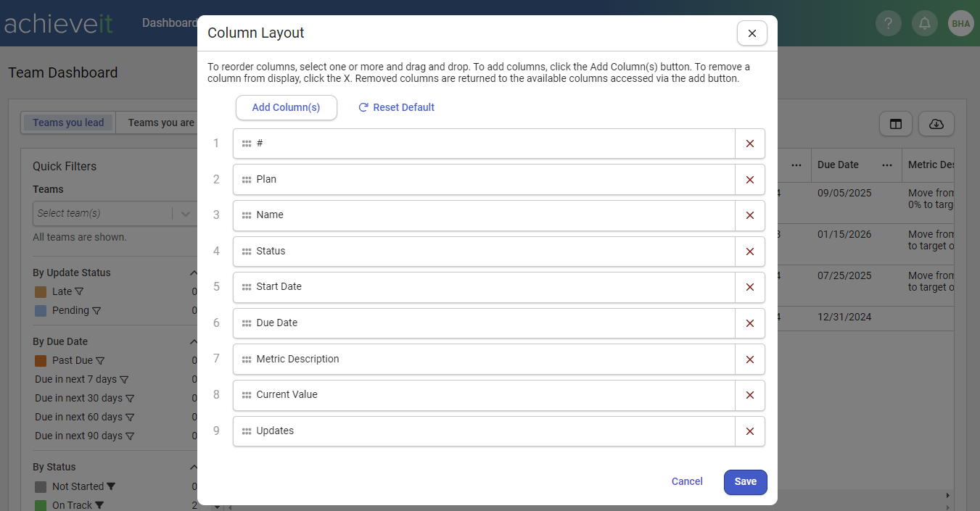Grab the drag handle of the # row

pyautogui.click(x=247, y=144)
